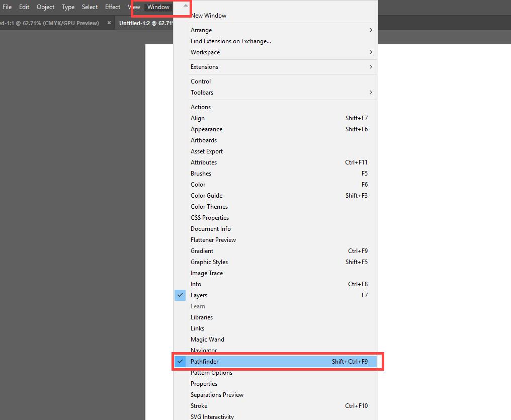This screenshot has height=420, width=511.
Task: Click New Window menu entry
Action: pyautogui.click(x=208, y=16)
